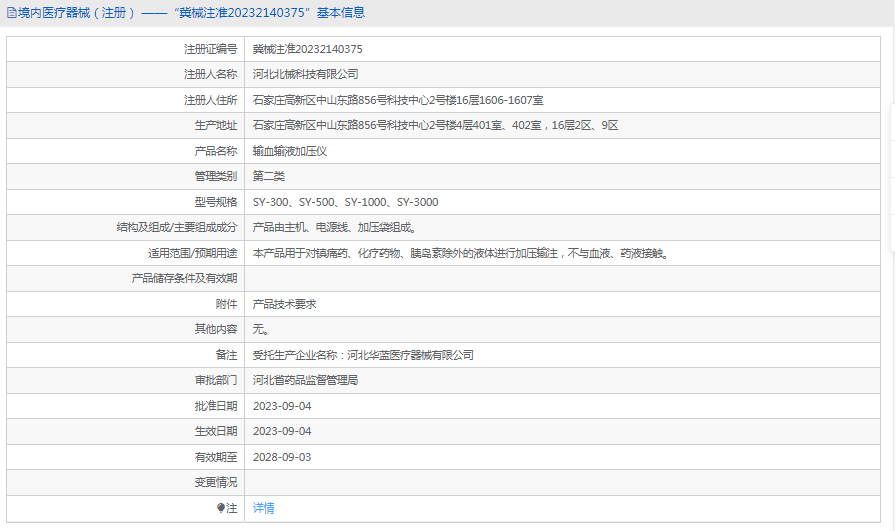Click the 附件 row label
The image size is (895, 531).
pos(226,304)
